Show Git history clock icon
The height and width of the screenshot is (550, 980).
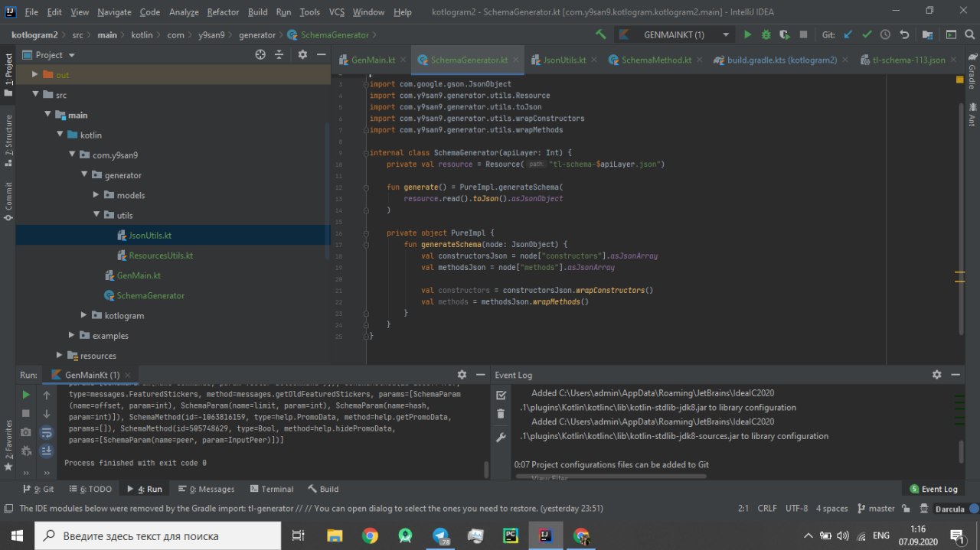pyautogui.click(x=885, y=34)
